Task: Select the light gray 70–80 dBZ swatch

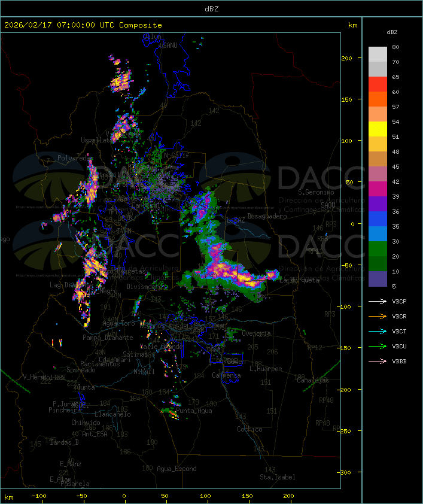Action: click(x=378, y=54)
